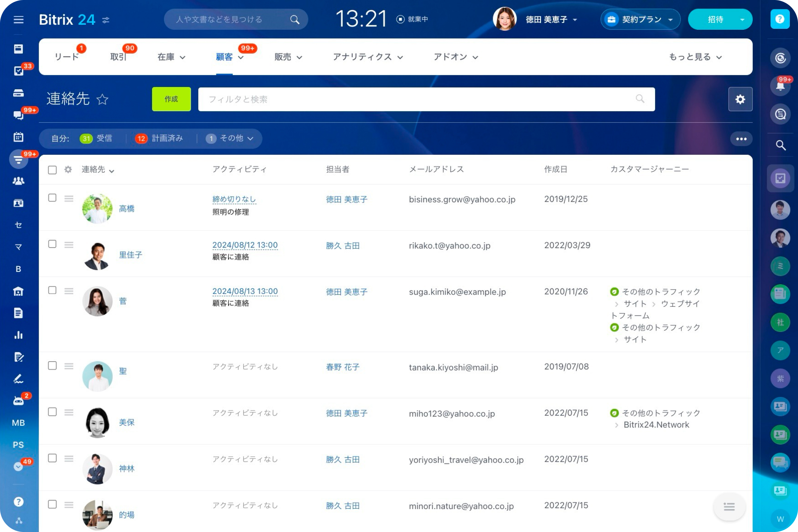
Task: Open the 契約プラン dropdown
Action: click(x=640, y=19)
